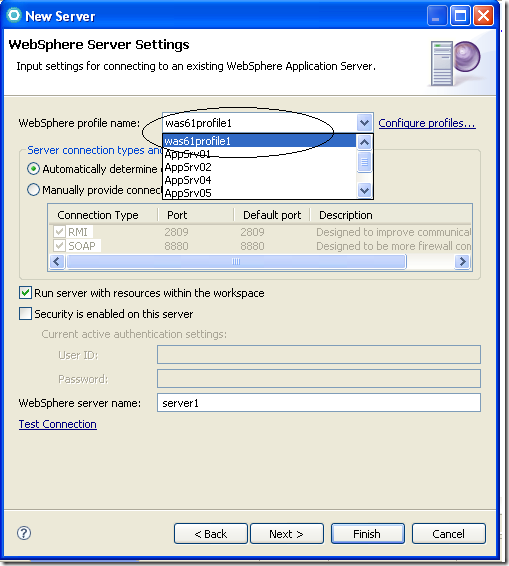Uncheck Run server with resources within workspace
509x566 pixels.
(x=25, y=293)
